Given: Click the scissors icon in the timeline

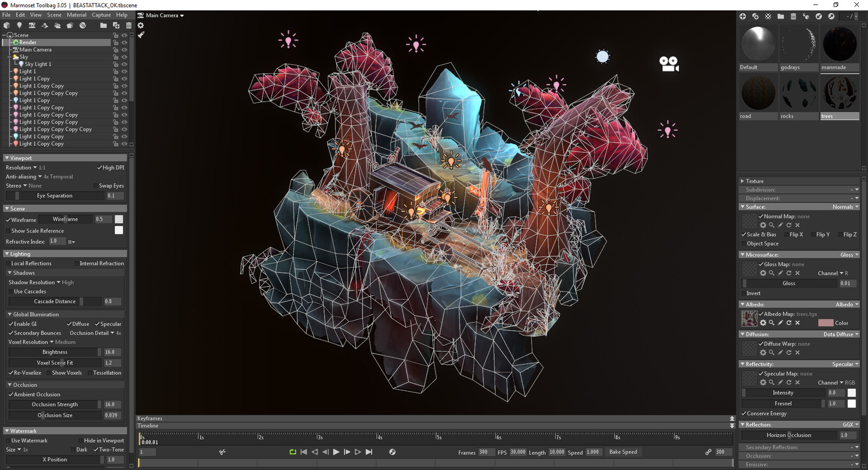Looking at the screenshot, I should pos(222,452).
